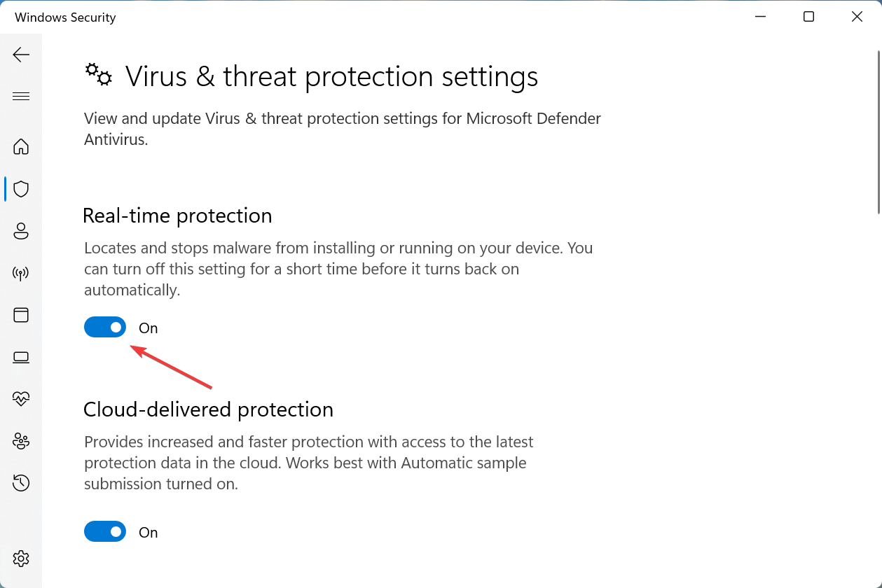The width and height of the screenshot is (882, 588).
Task: Open Firewall & network protection
Action: (x=21, y=273)
